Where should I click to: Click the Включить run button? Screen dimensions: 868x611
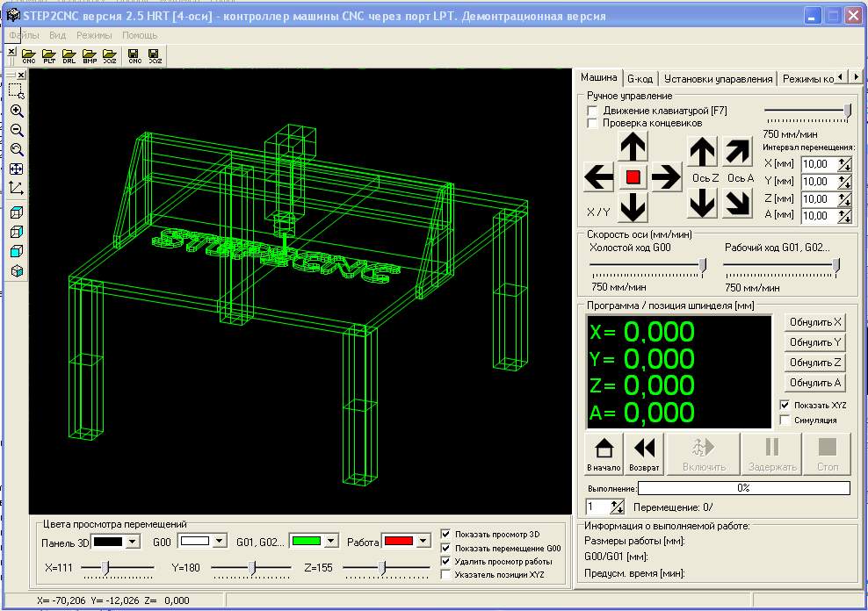(x=704, y=454)
